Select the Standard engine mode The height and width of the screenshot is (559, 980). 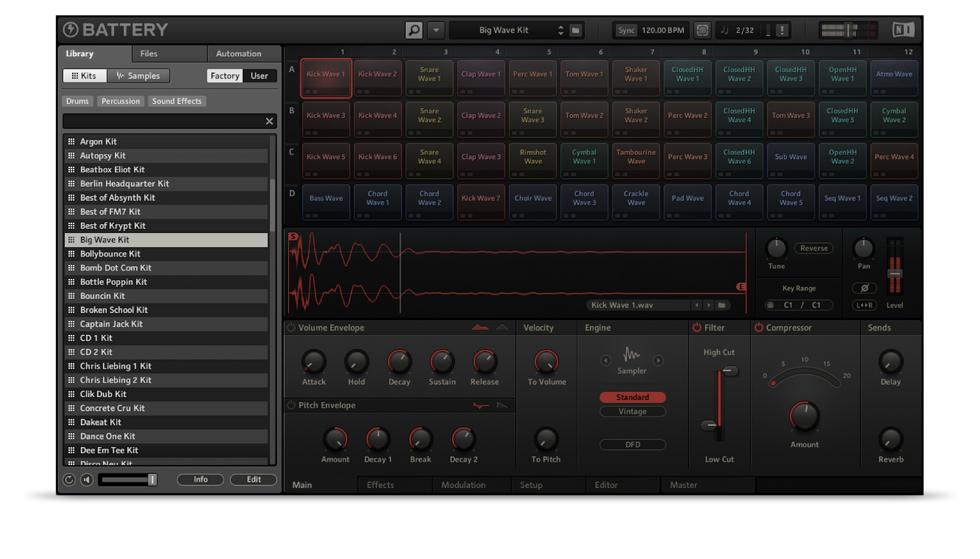pos(632,397)
